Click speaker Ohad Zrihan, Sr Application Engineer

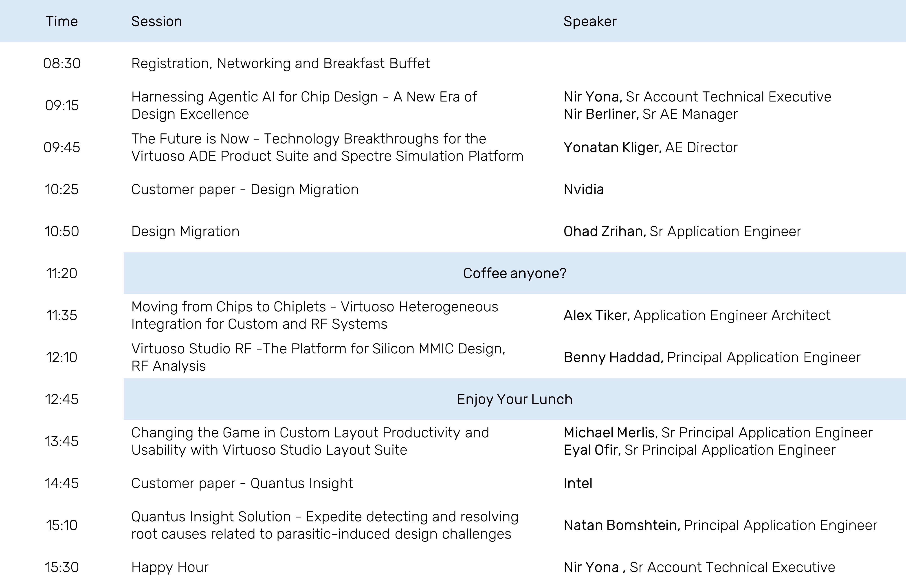682,231
